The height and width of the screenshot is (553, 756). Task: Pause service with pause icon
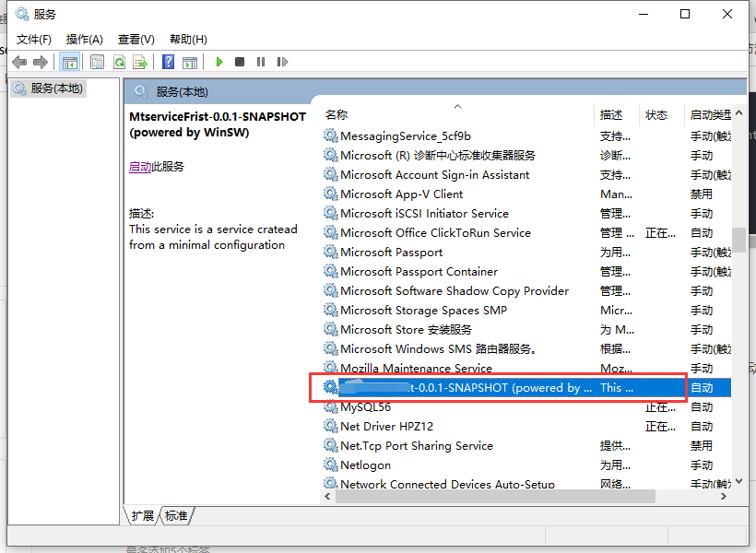261,62
